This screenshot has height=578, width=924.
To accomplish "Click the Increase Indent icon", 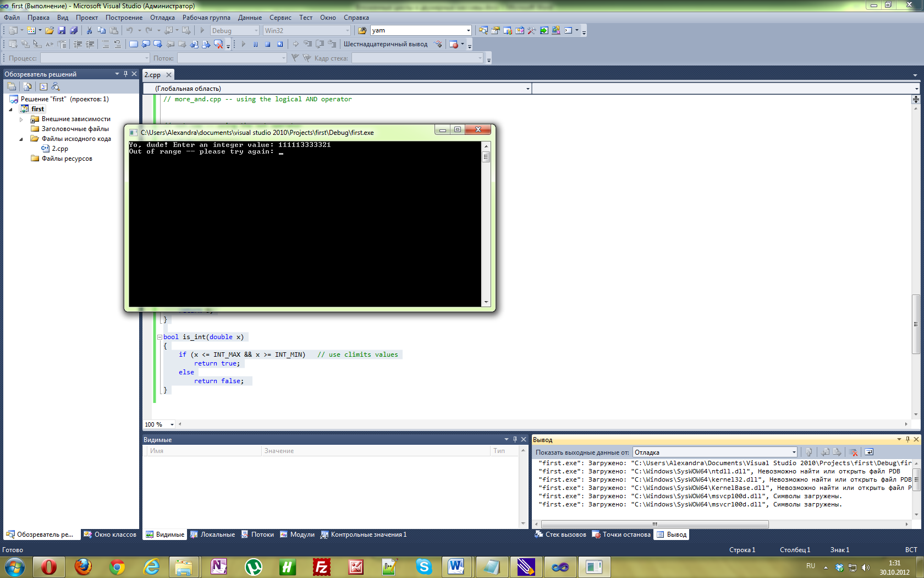I will (90, 44).
